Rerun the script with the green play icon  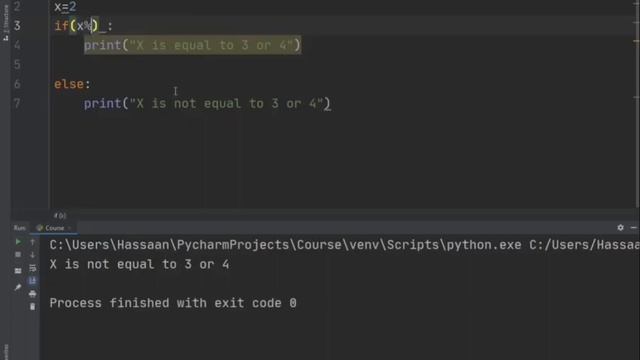point(18,242)
